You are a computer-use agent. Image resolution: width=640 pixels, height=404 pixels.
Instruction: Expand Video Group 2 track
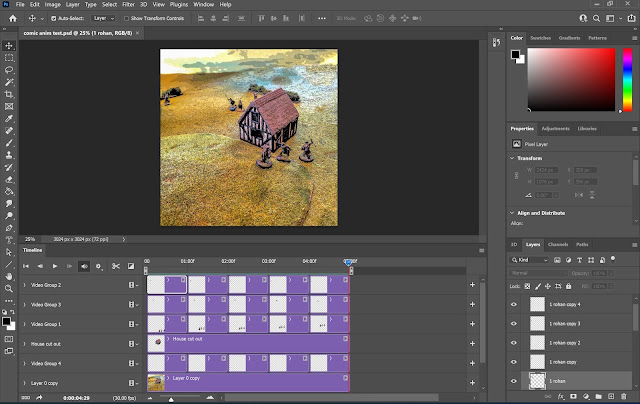25,285
